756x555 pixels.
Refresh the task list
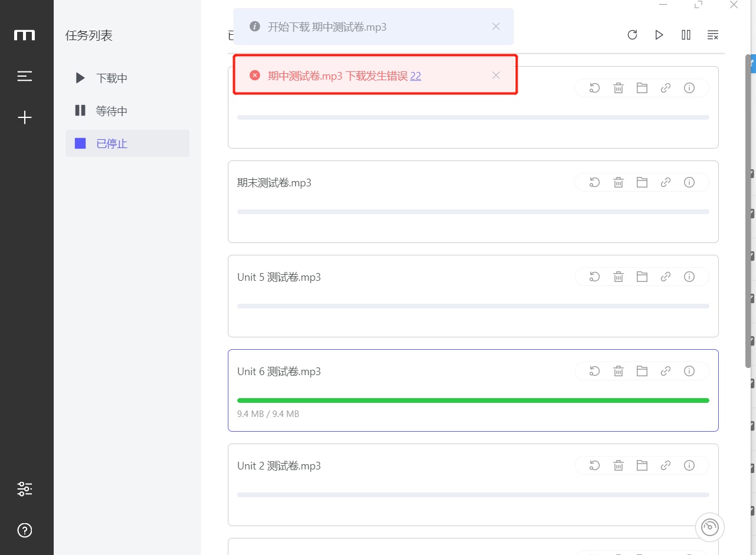[x=632, y=35]
